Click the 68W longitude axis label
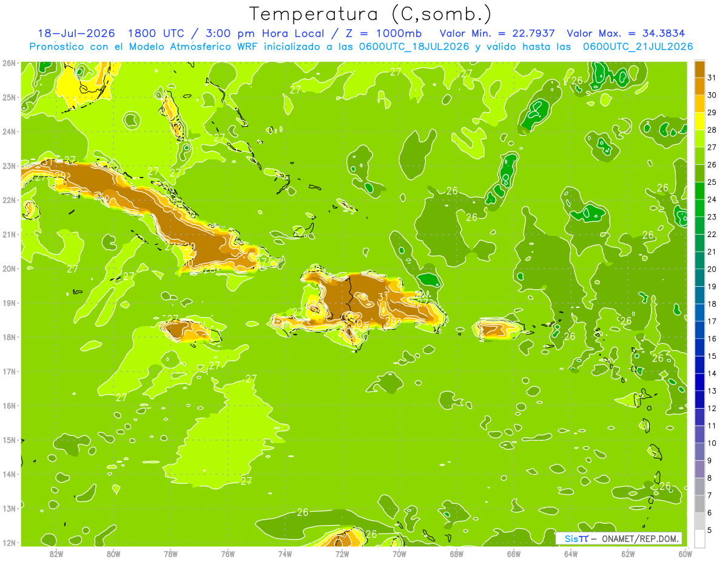The image size is (728, 562). (456, 554)
